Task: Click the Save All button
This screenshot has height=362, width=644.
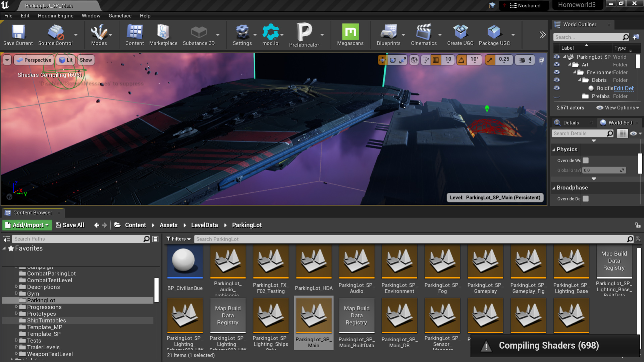Action: click(x=69, y=225)
